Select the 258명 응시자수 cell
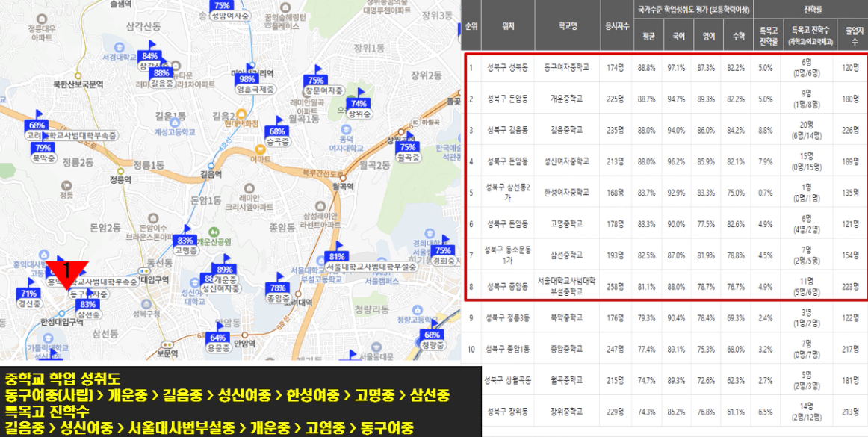The height and width of the screenshot is (437, 868). point(616,287)
